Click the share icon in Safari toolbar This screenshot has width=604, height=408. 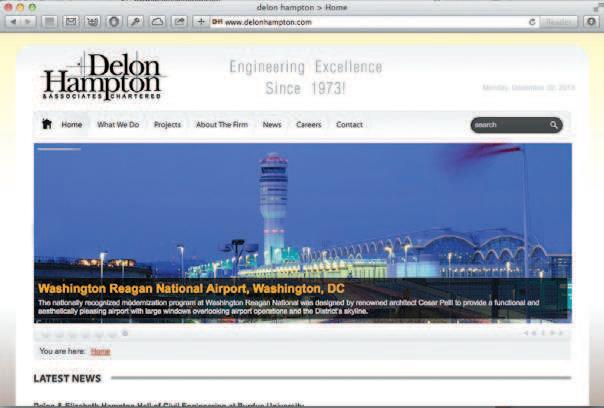click(x=179, y=22)
